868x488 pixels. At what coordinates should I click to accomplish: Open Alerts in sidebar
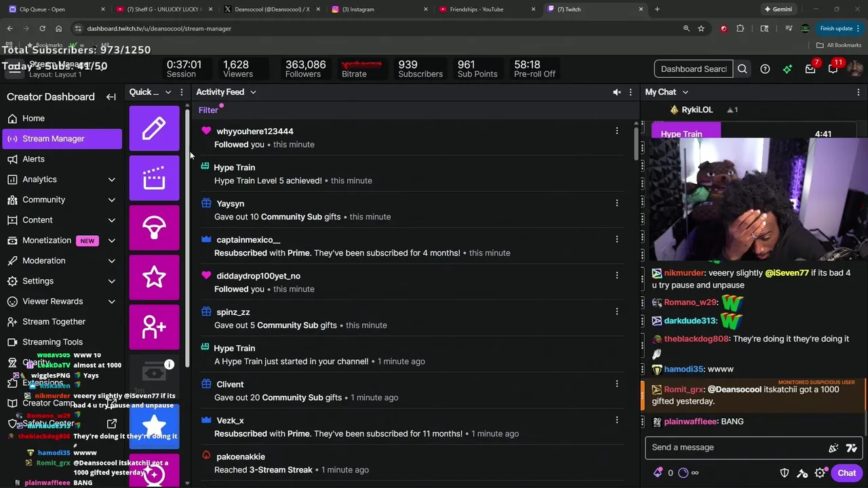pyautogui.click(x=62, y=159)
